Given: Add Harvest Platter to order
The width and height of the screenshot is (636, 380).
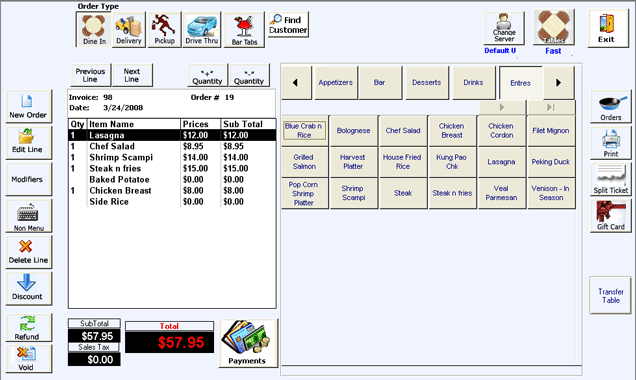Looking at the screenshot, I should [x=353, y=162].
